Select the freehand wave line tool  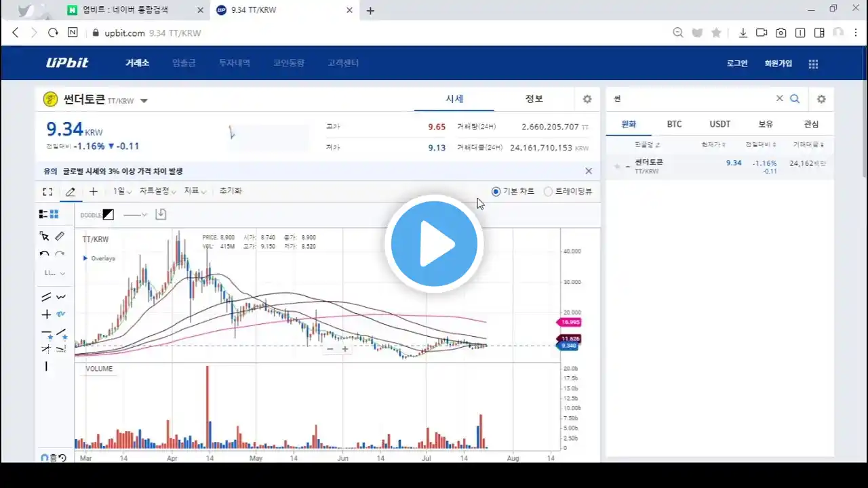tap(61, 297)
